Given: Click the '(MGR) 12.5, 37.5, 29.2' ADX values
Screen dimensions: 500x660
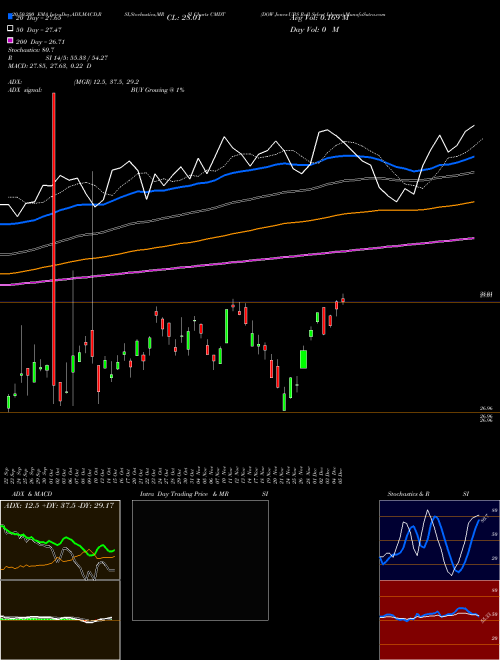Looking at the screenshot, I should tap(106, 82).
